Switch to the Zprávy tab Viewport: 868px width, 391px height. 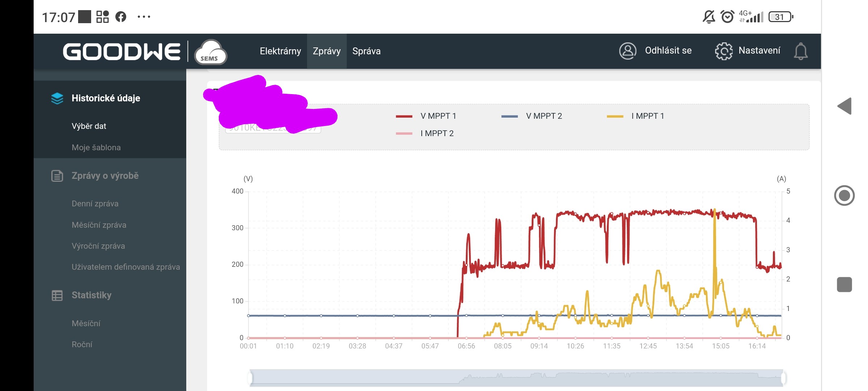tap(327, 51)
